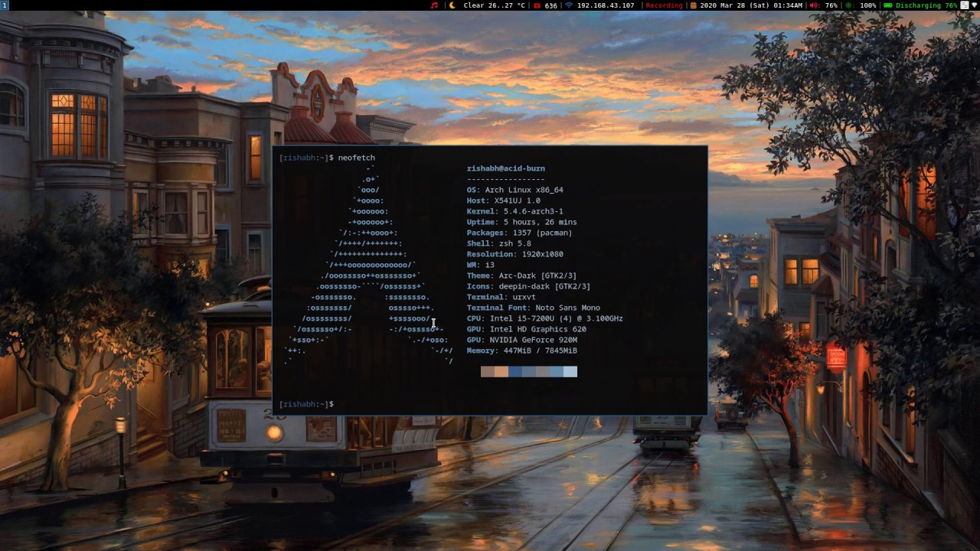
Task: Click the Resolution: 1920x1080 line
Action: click(515, 254)
